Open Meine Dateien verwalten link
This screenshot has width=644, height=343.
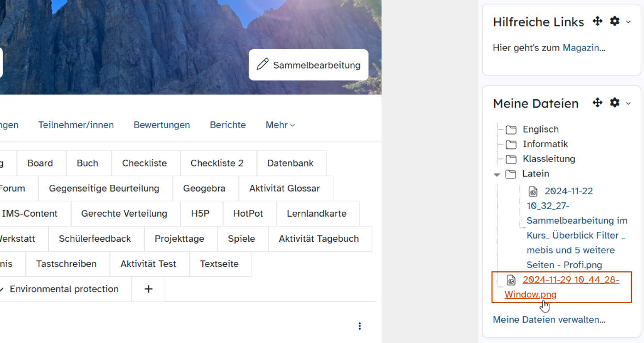tap(549, 320)
